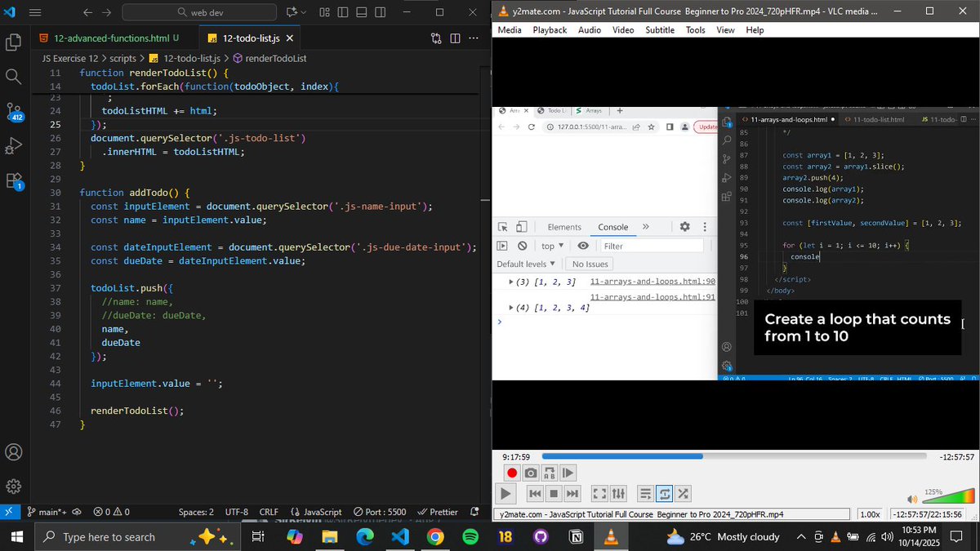This screenshot has height=551, width=980.
Task: Toggle VLC A-B loop
Action: click(550, 473)
